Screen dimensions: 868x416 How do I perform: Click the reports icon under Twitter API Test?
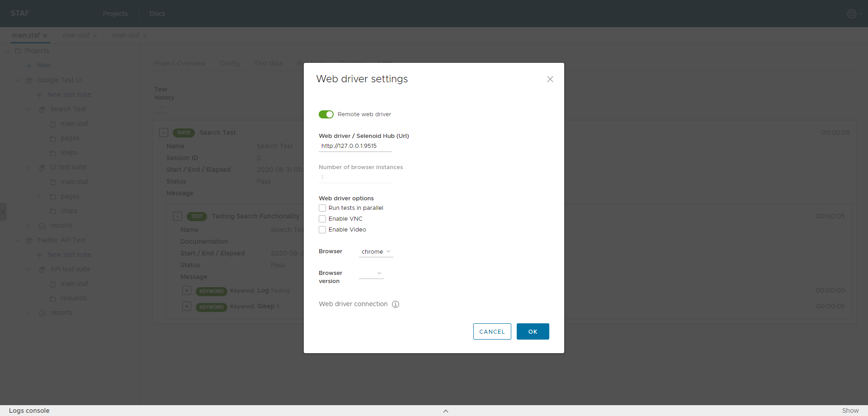[42, 313]
